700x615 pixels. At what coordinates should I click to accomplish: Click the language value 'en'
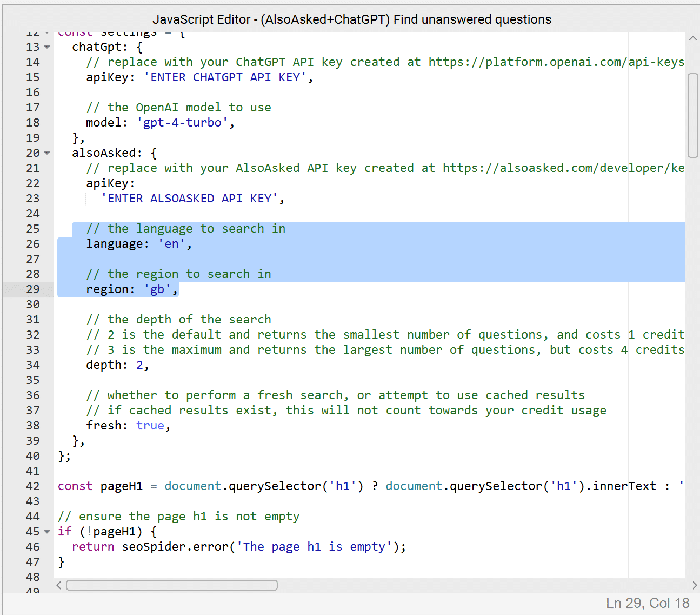point(171,244)
